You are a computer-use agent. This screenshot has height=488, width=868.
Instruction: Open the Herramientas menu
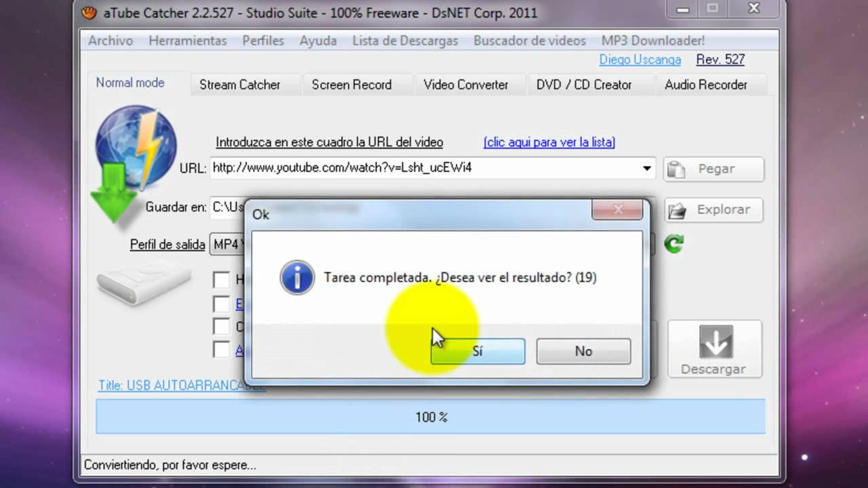(188, 41)
